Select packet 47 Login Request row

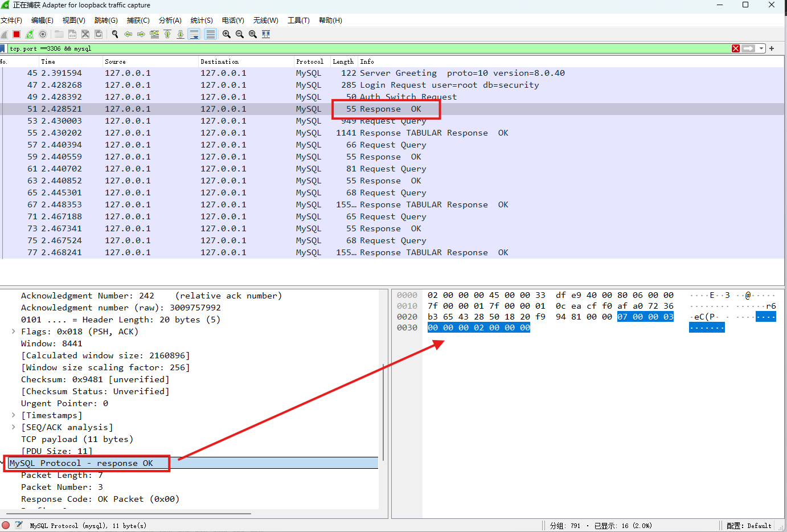click(x=393, y=85)
